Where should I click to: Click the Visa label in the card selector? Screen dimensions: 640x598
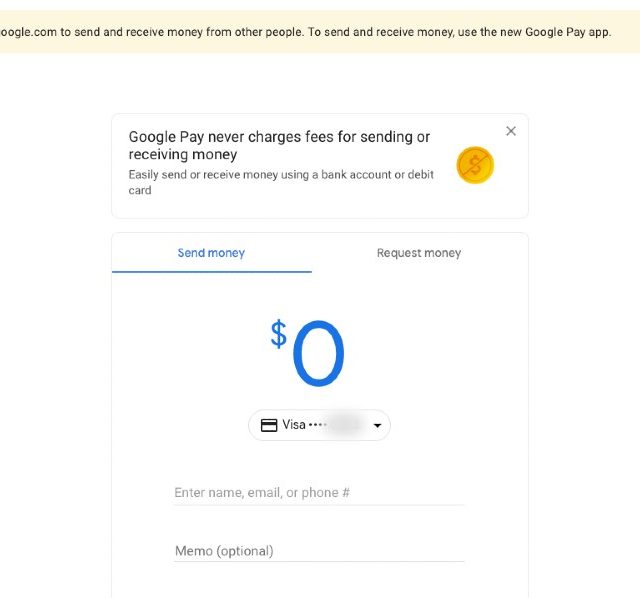(x=294, y=425)
